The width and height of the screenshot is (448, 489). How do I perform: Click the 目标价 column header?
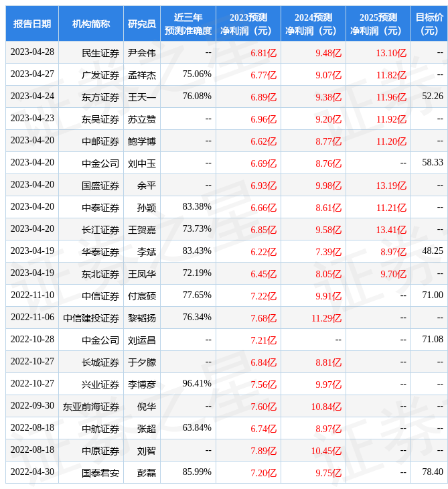click(429, 23)
